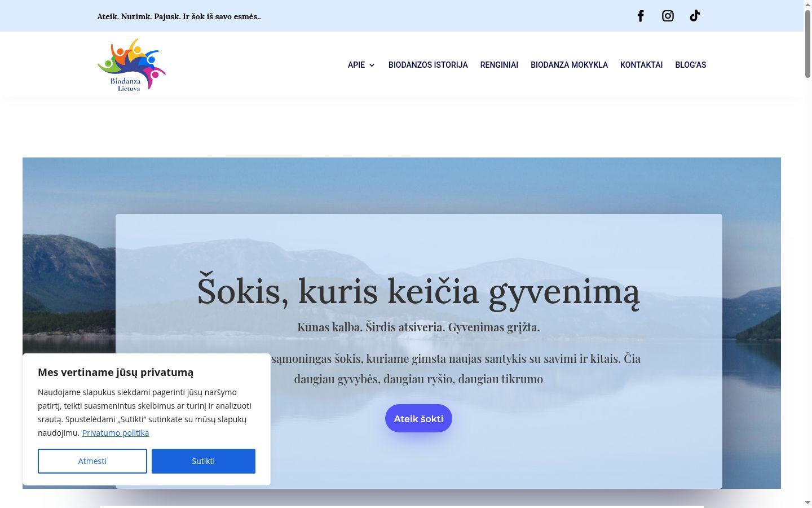812x508 pixels.
Task: Open the Instagram profile icon
Action: [668, 16]
